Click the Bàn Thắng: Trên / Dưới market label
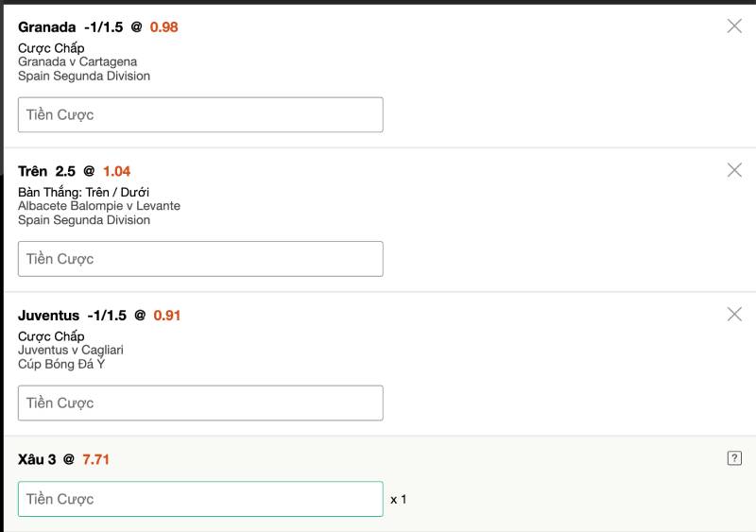The height and width of the screenshot is (532, 756). click(x=83, y=193)
